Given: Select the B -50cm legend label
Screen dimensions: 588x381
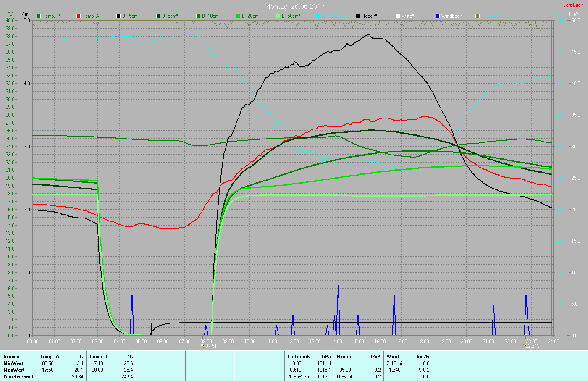Looking at the screenshot, I should (291, 16).
